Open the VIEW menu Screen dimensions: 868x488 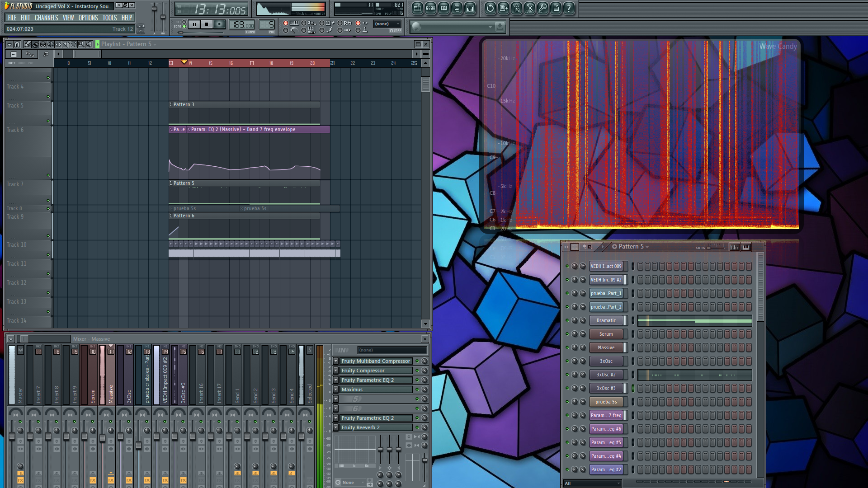click(68, 18)
